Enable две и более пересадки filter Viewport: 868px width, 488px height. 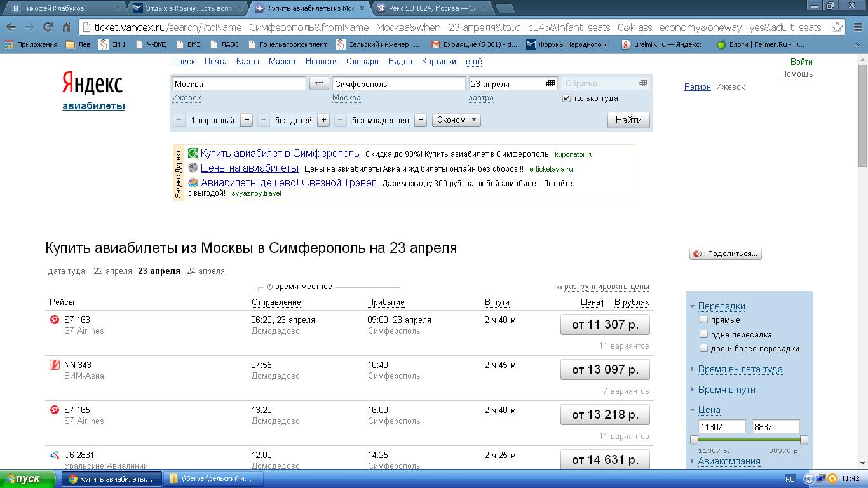[703, 348]
